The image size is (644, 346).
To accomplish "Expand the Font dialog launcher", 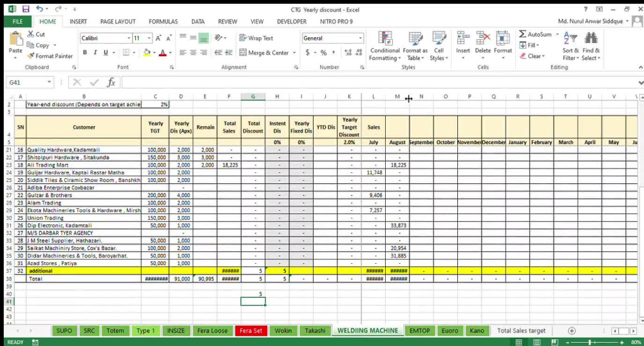I will (172, 68).
